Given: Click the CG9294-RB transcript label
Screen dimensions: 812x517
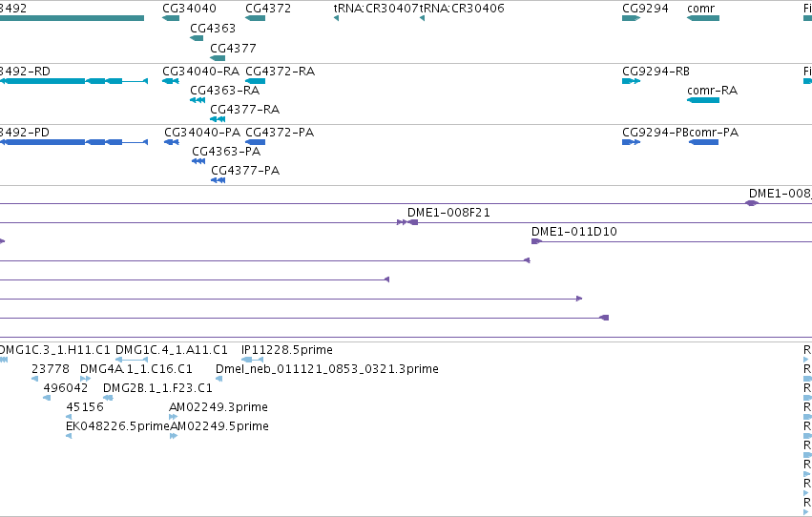Looking at the screenshot, I should tap(656, 71).
